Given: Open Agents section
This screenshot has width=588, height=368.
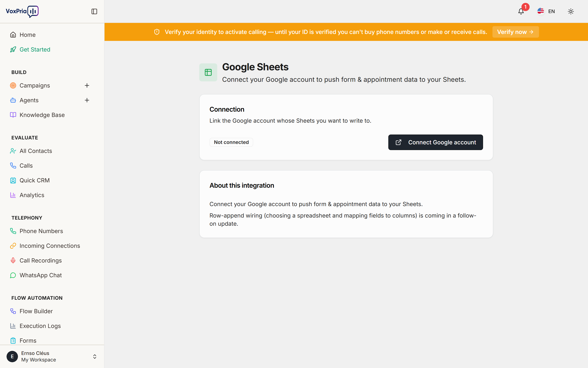Looking at the screenshot, I should pos(29,100).
